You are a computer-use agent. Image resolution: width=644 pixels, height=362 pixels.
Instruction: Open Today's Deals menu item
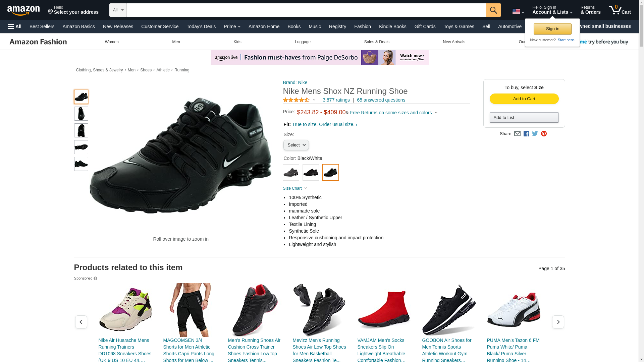tap(201, 26)
